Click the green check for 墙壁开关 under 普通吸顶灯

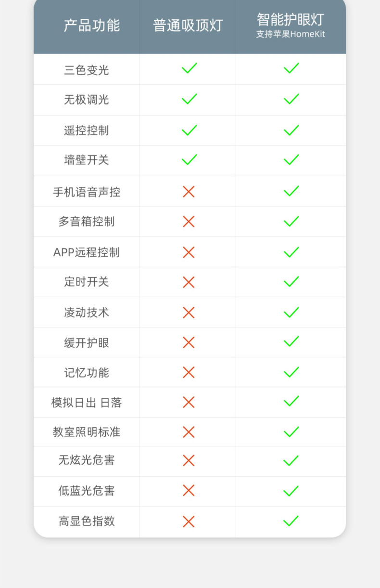pos(189,160)
